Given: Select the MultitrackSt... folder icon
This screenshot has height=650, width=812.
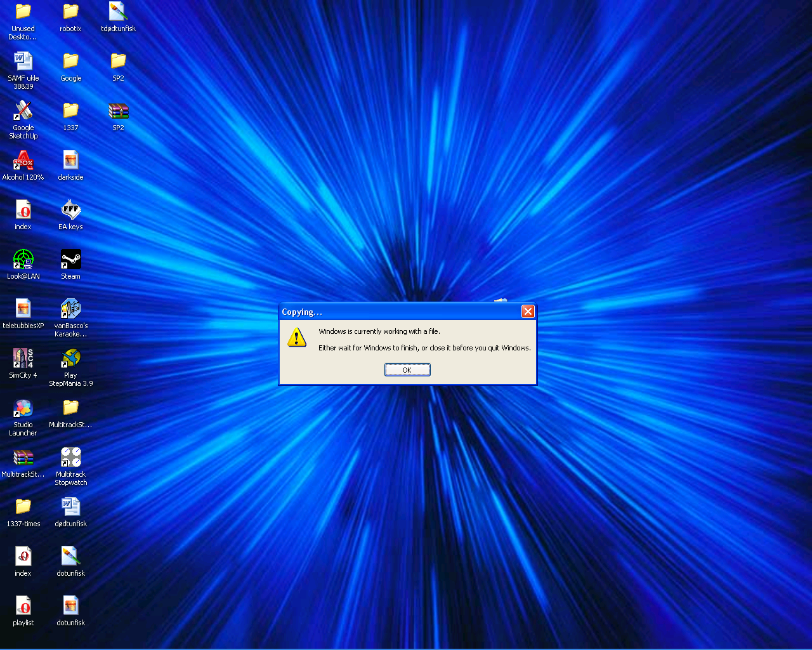Looking at the screenshot, I should click(x=70, y=408).
